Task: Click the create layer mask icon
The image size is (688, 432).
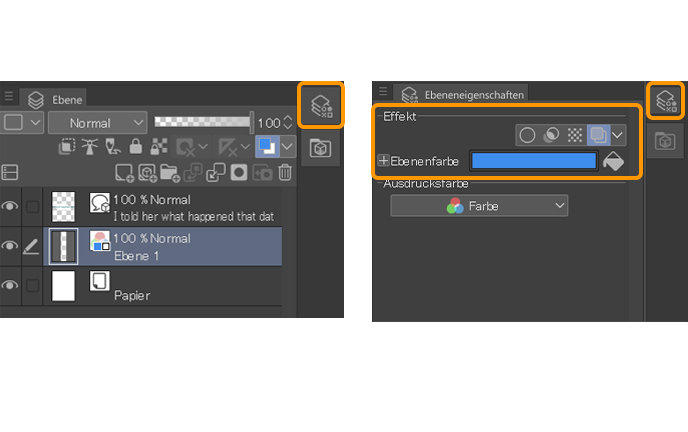Action: (x=239, y=172)
